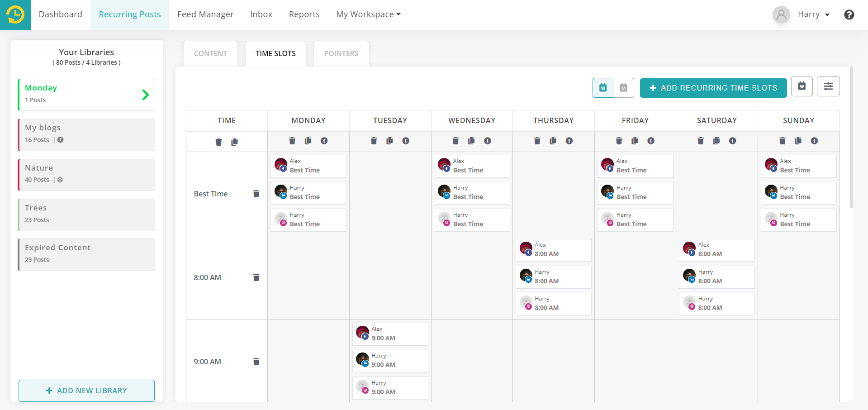
Task: Delete all time slots in the Monday column
Action: coord(292,141)
